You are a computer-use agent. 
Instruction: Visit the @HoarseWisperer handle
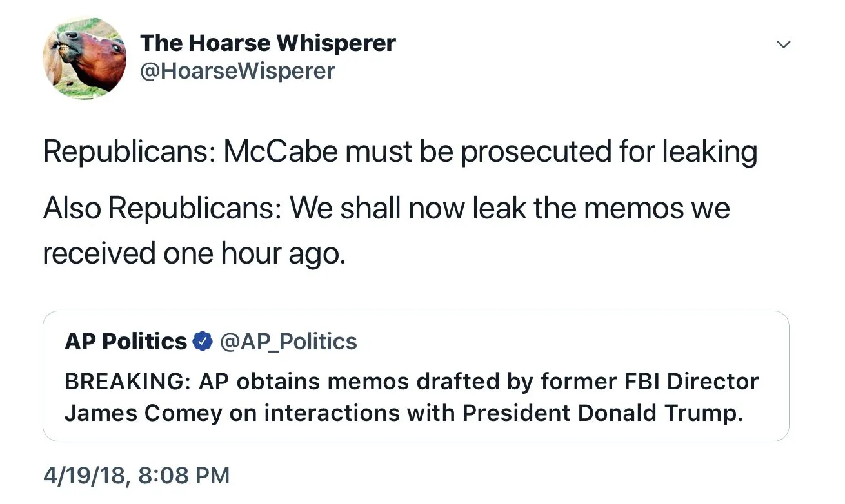[x=237, y=70]
